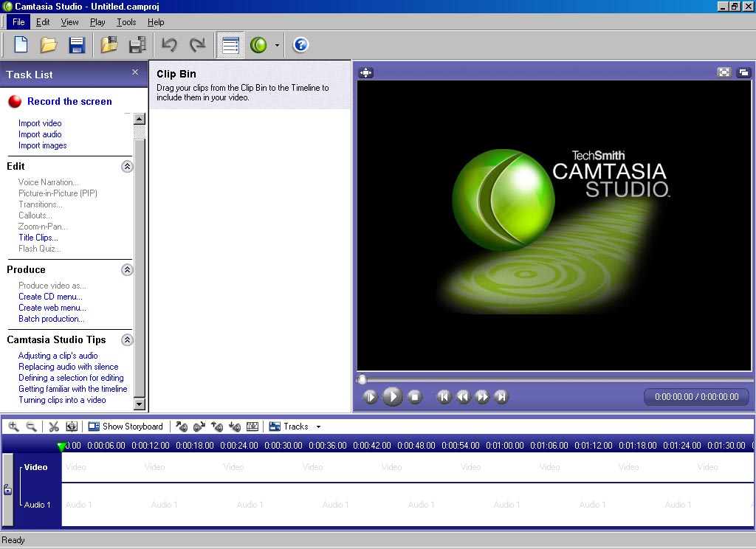This screenshot has width=756, height=549.
Task: Zoom in on the timeline
Action: click(13, 427)
